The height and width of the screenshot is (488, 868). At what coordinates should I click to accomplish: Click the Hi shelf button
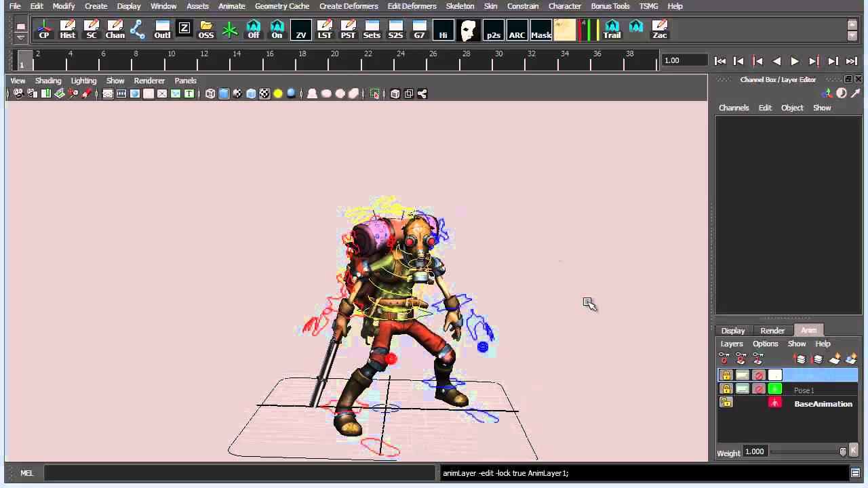tap(443, 30)
